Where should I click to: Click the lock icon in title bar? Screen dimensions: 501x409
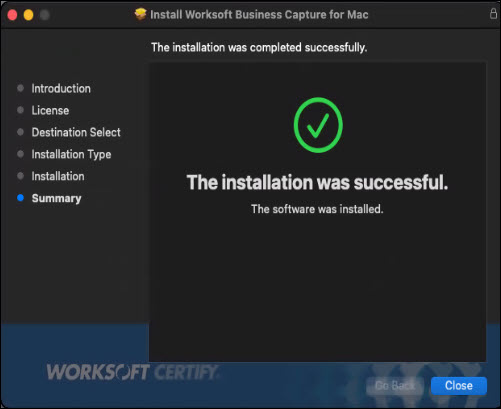click(493, 14)
